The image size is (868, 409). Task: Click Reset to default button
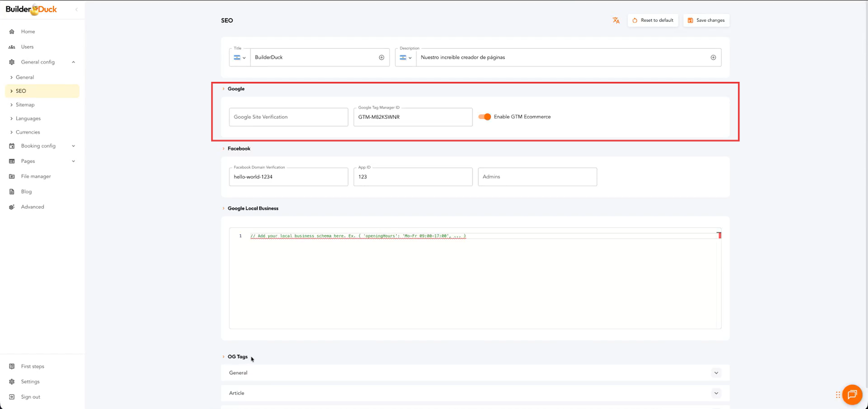653,21
